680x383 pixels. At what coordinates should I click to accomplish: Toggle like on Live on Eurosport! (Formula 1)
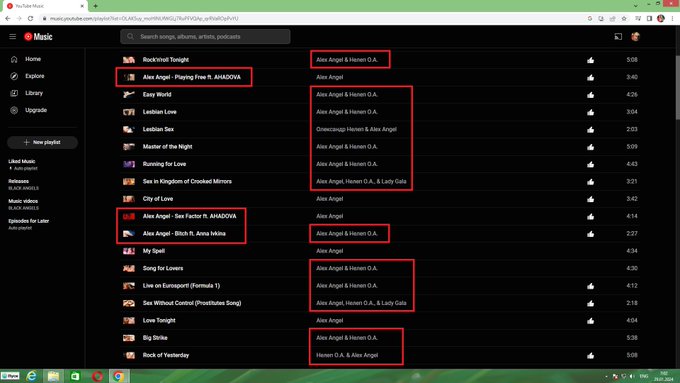(x=590, y=286)
